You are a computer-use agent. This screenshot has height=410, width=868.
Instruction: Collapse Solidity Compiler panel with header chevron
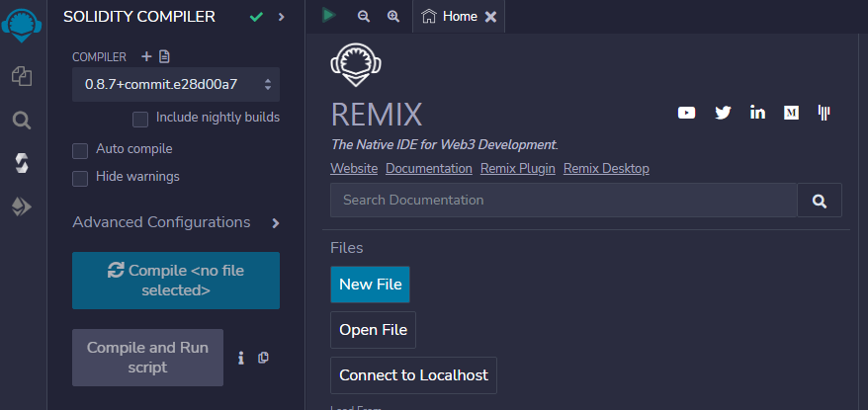pyautogui.click(x=281, y=17)
